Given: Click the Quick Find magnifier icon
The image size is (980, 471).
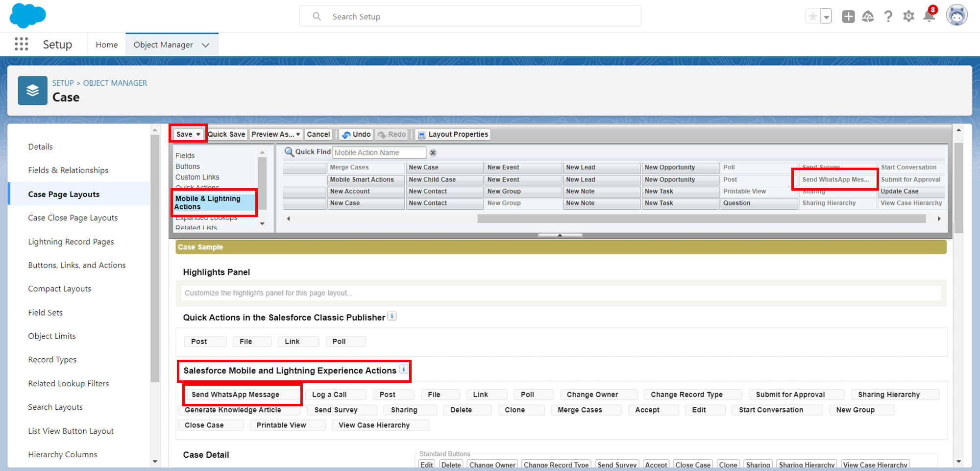Looking at the screenshot, I should pos(289,152).
